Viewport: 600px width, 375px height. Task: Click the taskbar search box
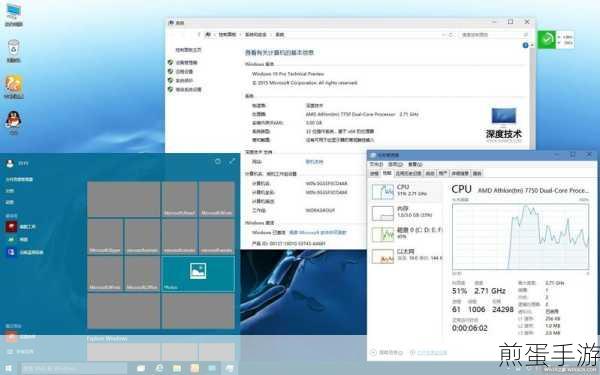74,368
